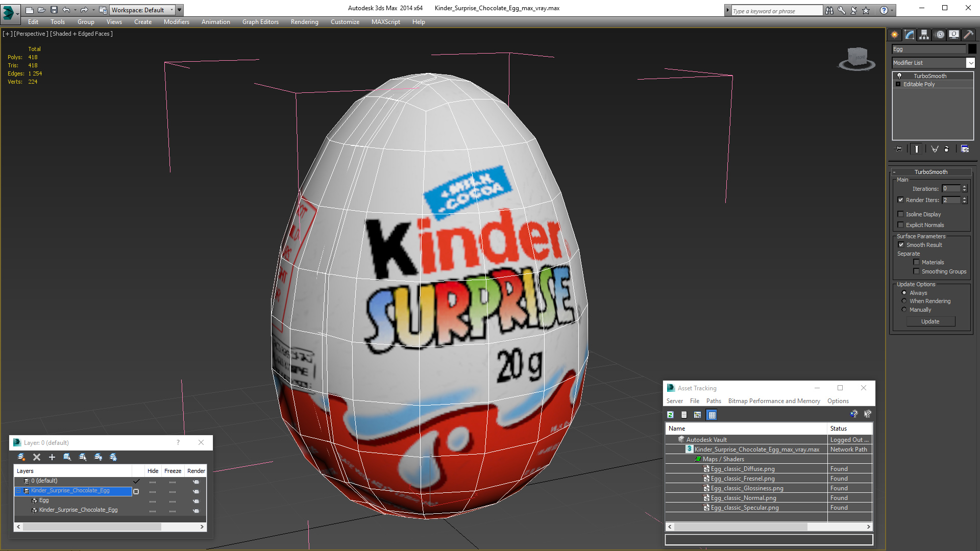Open the Create command panel tab

894,35
